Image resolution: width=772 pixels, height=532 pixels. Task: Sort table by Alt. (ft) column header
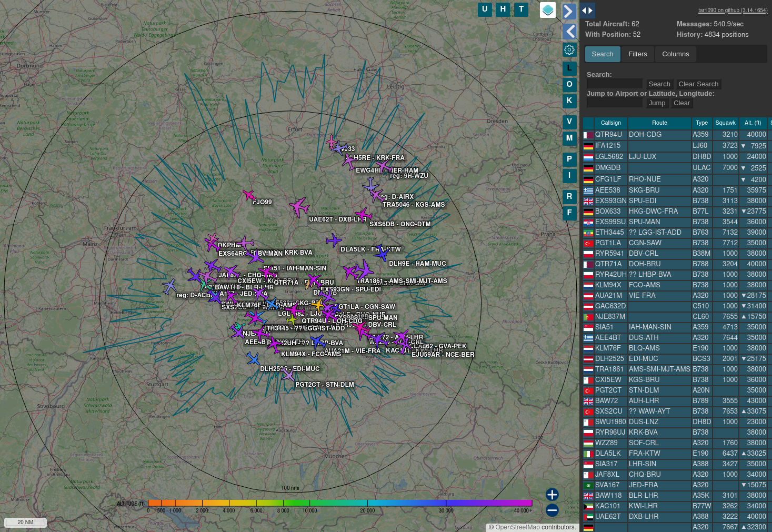point(753,123)
